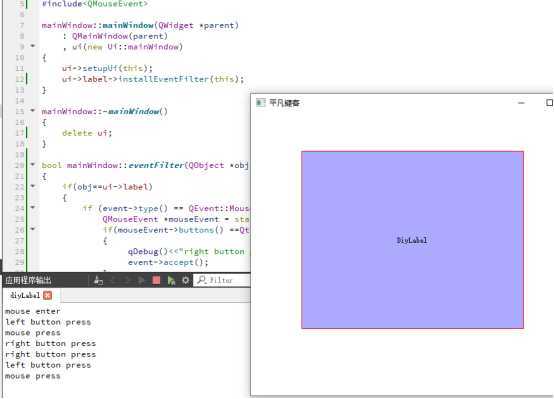Image resolution: width=554 pixels, height=399 pixels.
Task: Collapse the eventFilter function fold arrow
Action: coord(33,164)
